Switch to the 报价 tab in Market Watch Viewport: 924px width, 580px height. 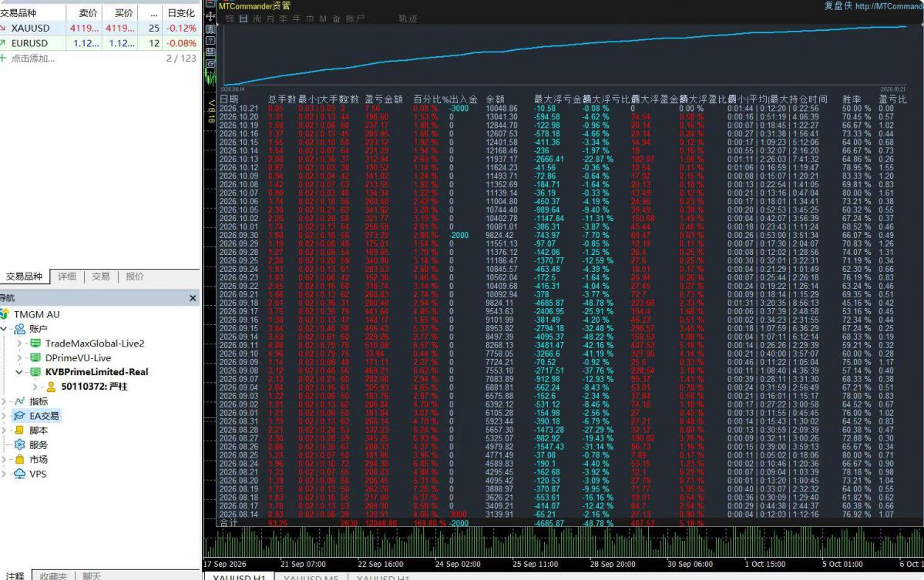tap(134, 277)
